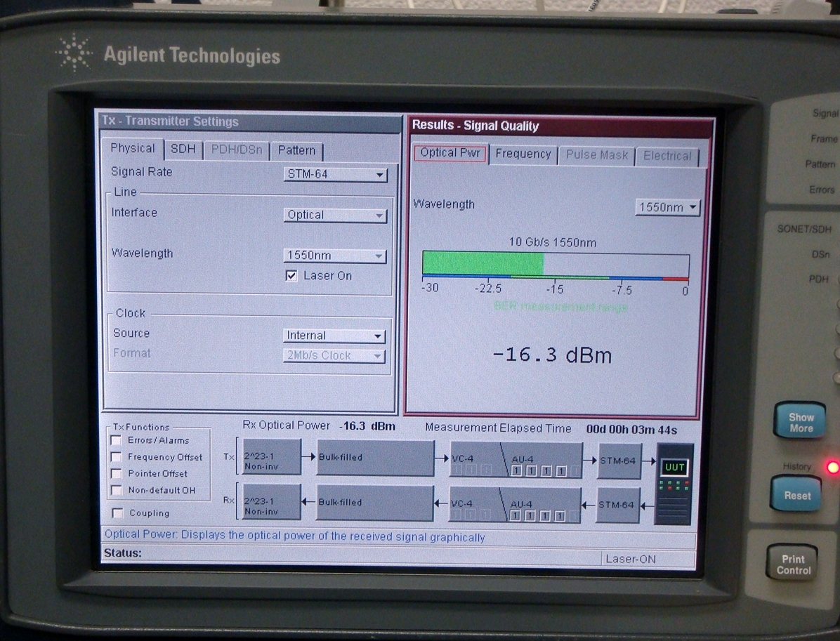
Task: Enable the Pointer Offset checkbox
Action: [x=116, y=473]
